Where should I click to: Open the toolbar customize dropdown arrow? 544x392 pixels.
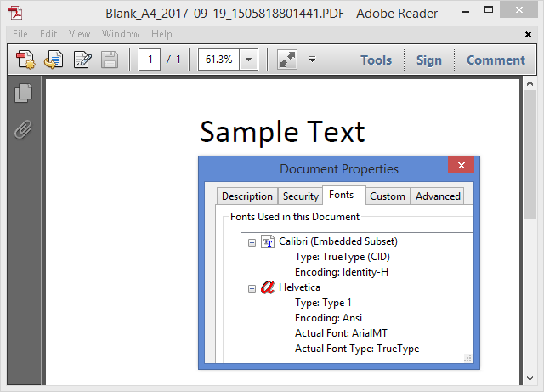(312, 60)
